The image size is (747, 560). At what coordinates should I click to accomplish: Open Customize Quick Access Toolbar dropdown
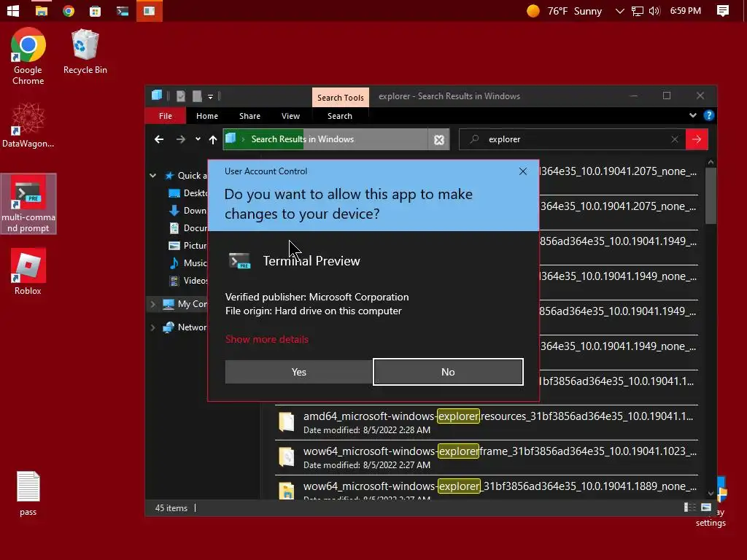[x=210, y=97]
